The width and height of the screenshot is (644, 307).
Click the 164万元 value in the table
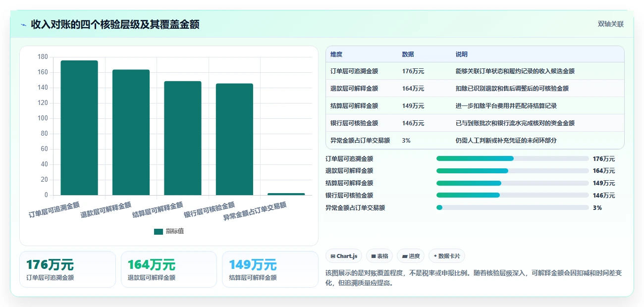[x=413, y=89]
